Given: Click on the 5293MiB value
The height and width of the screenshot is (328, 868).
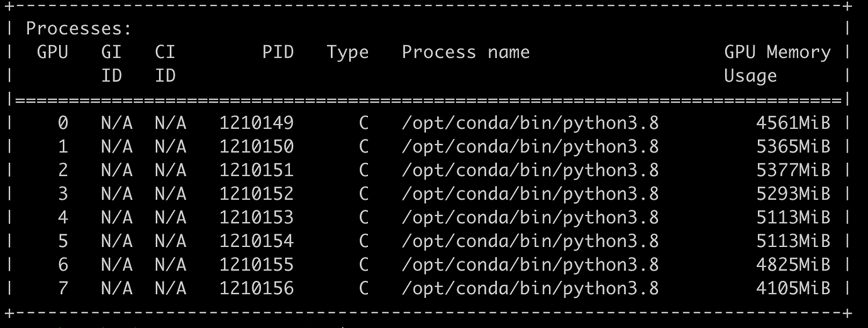Looking at the screenshot, I should click(x=793, y=194).
